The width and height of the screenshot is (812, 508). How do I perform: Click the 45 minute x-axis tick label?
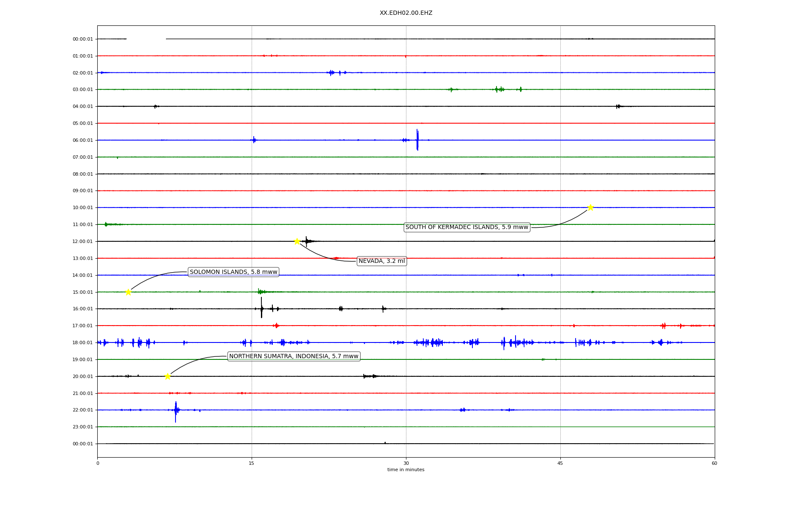(x=560, y=463)
